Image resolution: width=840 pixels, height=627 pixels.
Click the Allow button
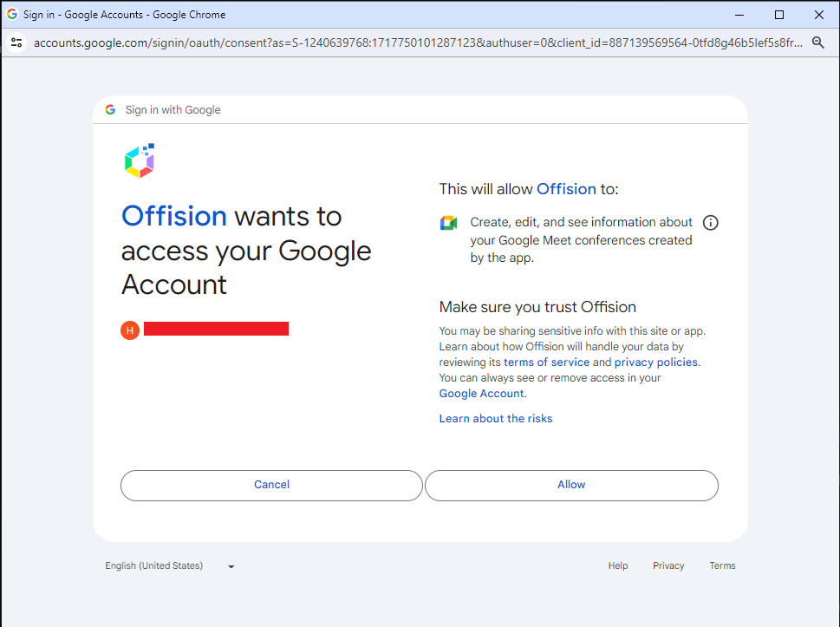point(571,485)
